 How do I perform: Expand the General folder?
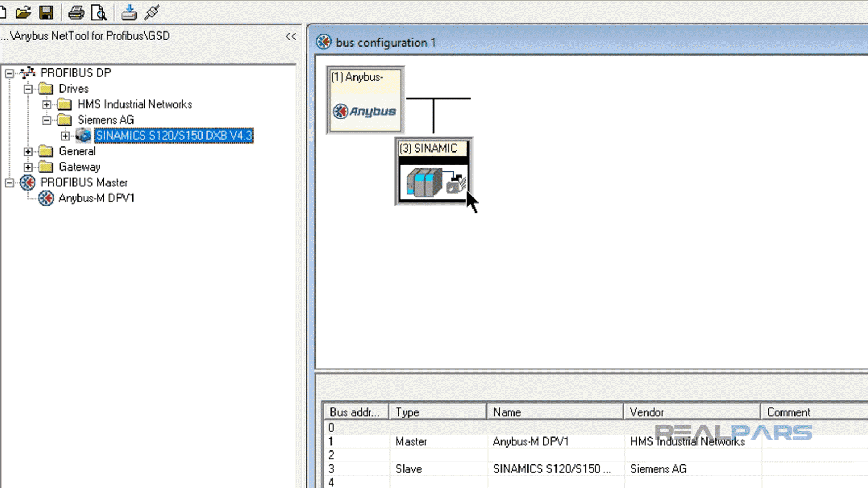point(27,151)
